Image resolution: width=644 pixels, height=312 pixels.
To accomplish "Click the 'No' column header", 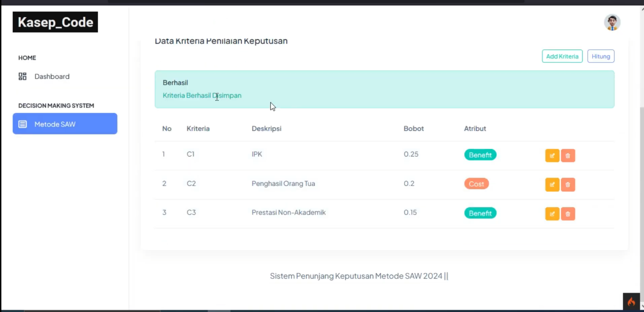I will tap(167, 128).
